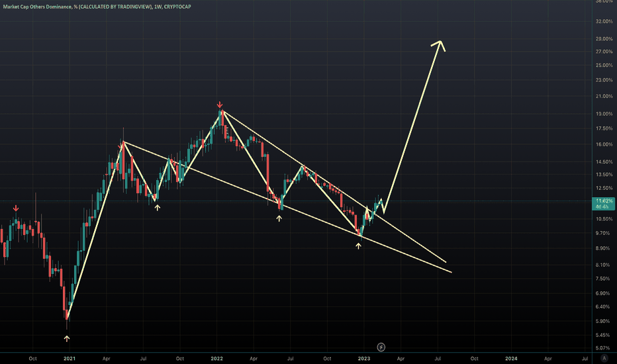The height and width of the screenshot is (364, 617).
Task: Click the 5.90% price axis label
Action: pos(604,321)
